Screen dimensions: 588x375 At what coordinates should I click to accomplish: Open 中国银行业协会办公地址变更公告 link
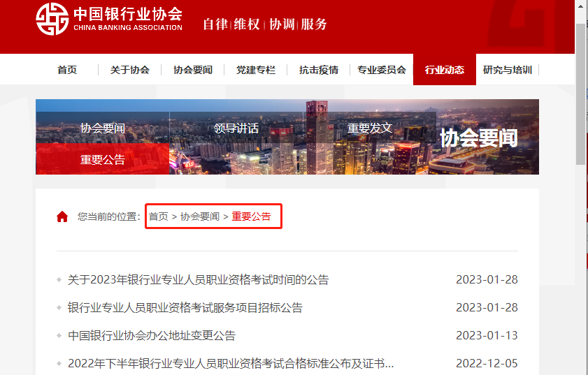pos(152,336)
